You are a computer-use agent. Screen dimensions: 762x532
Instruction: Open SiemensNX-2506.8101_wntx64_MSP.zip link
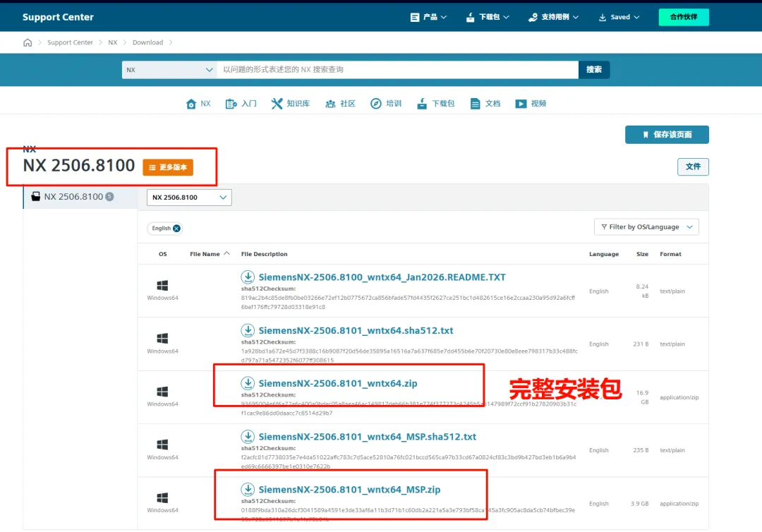(x=349, y=490)
